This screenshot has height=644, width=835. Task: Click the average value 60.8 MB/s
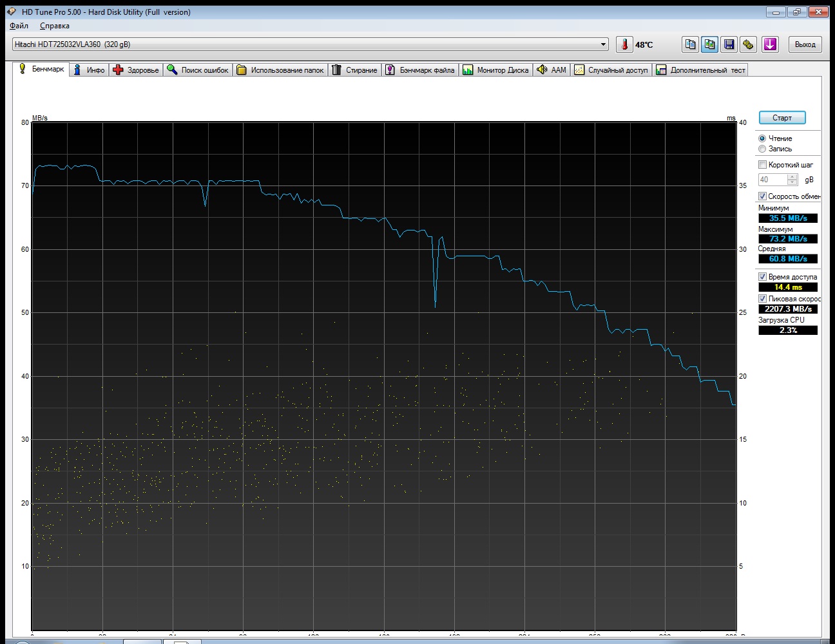788,259
